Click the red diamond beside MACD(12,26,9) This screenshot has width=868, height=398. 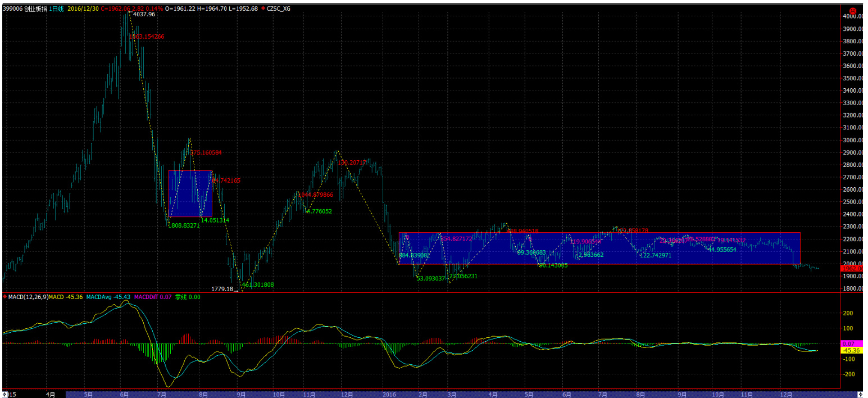pyautogui.click(x=5, y=296)
